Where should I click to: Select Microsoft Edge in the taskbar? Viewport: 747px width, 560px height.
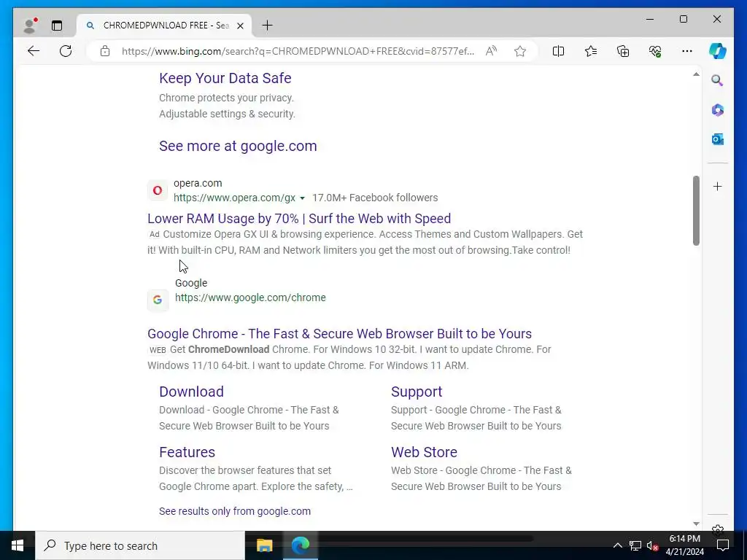[x=301, y=545]
